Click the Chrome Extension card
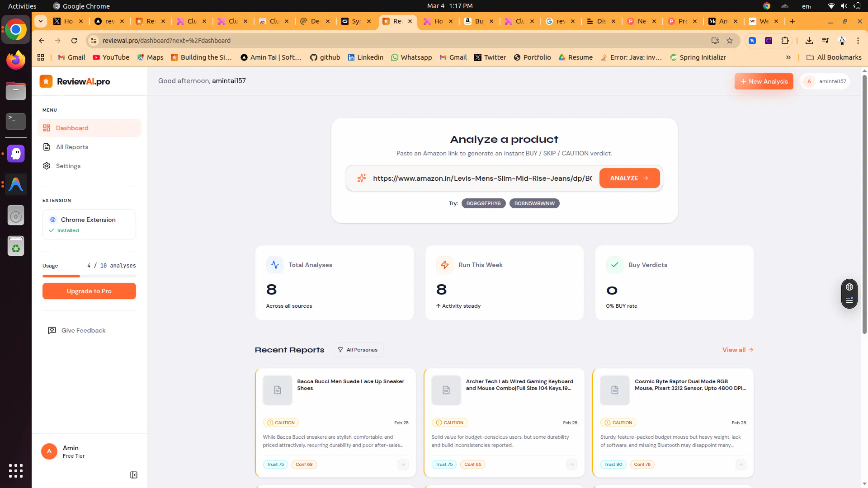868x488 pixels. click(x=89, y=225)
